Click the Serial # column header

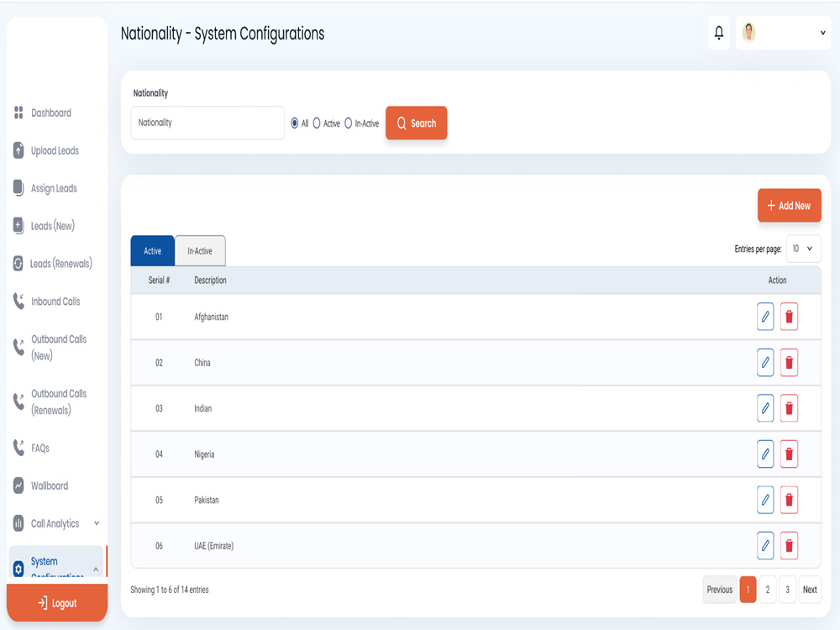[x=159, y=281]
